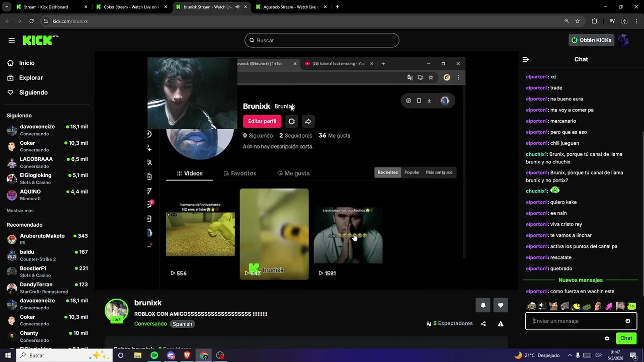The width and height of the screenshot is (644, 362).
Task: Click the zoom magnifier in address bar
Action: [567, 21]
